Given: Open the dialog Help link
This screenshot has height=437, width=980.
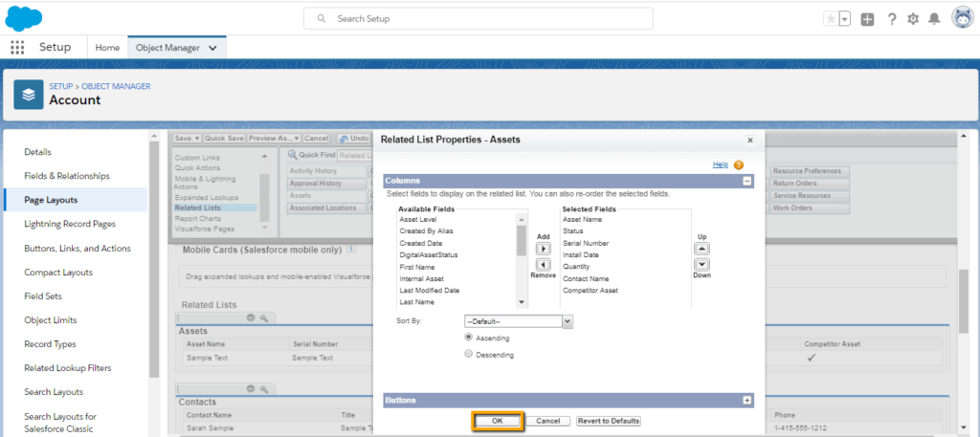Looking at the screenshot, I should 721,164.
